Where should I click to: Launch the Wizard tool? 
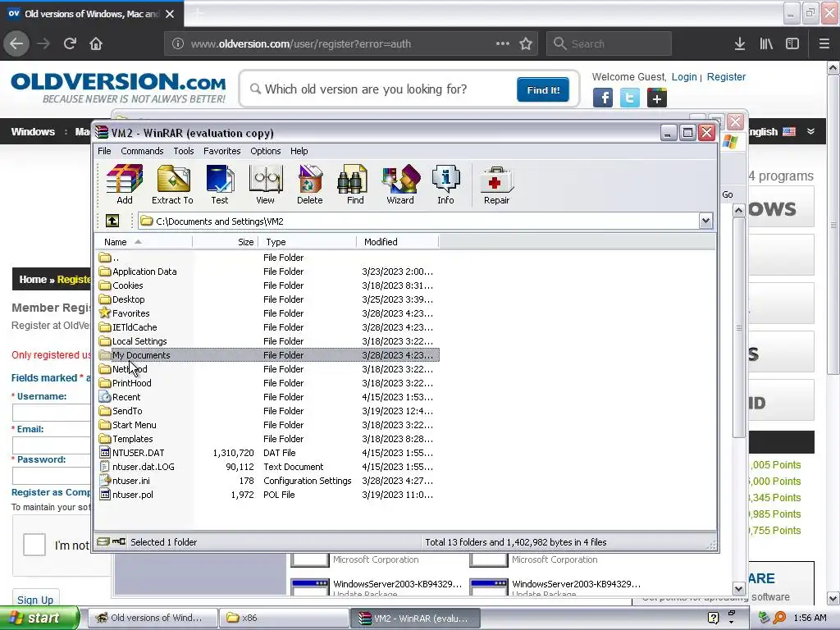[x=400, y=185]
